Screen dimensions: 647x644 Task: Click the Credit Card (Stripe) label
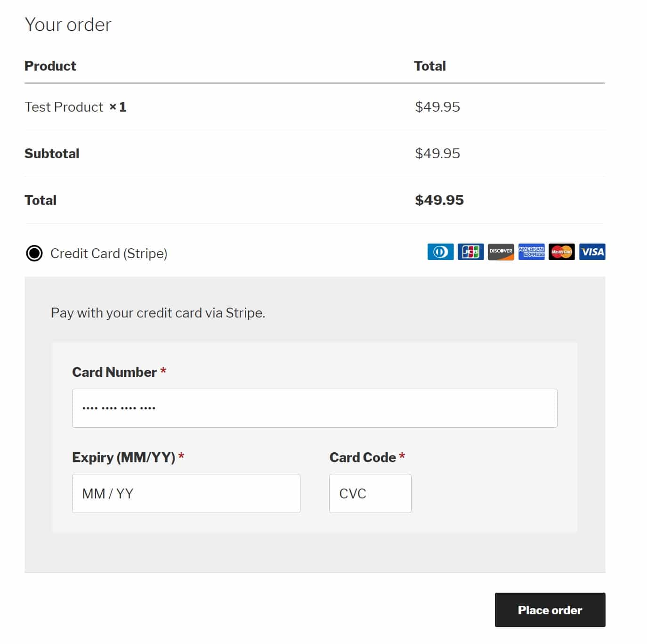click(109, 253)
